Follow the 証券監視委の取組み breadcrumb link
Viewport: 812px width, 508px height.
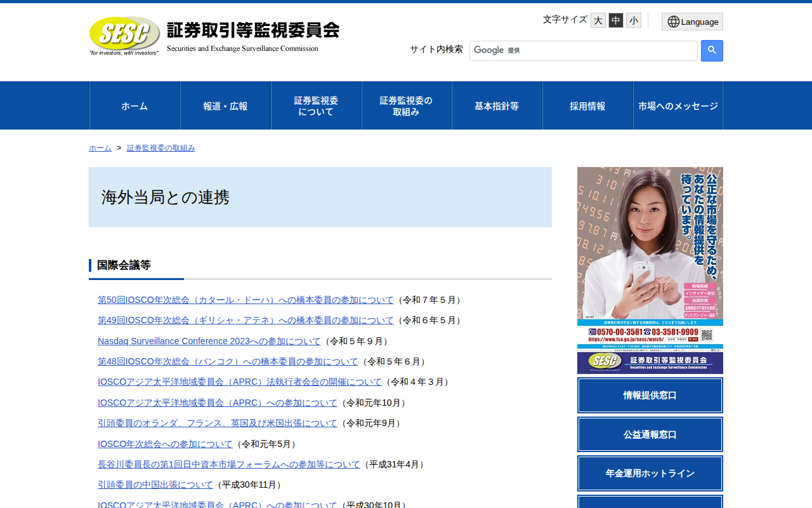(160, 147)
